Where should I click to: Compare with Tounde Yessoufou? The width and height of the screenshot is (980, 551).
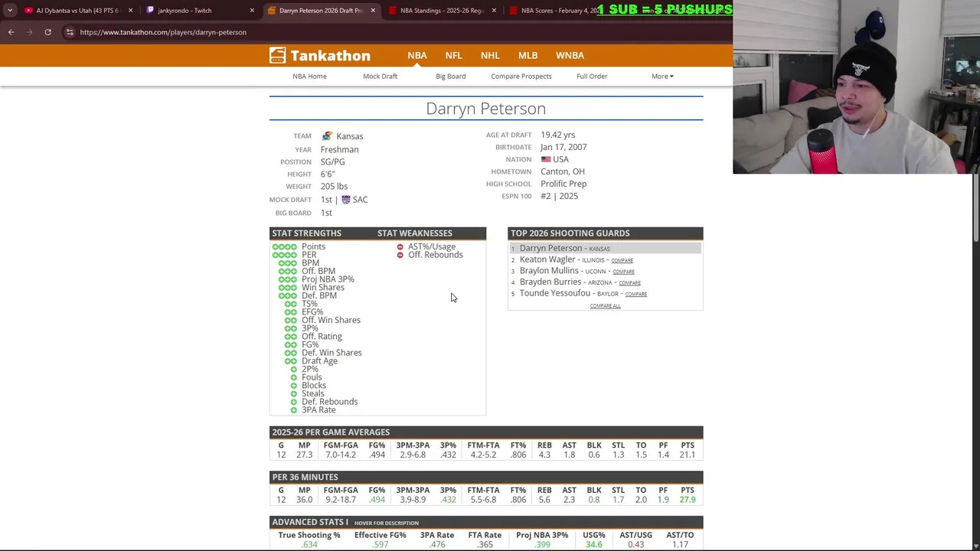(x=635, y=294)
